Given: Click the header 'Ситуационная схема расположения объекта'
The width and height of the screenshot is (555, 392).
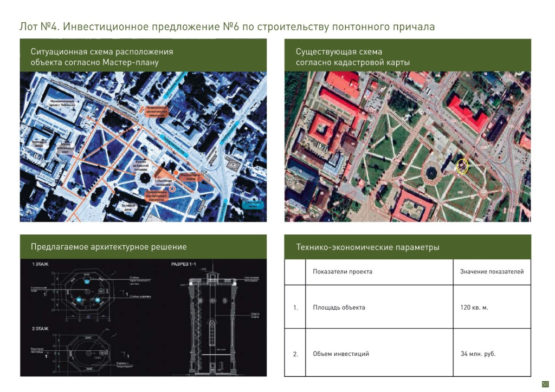Looking at the screenshot, I should (x=102, y=56).
